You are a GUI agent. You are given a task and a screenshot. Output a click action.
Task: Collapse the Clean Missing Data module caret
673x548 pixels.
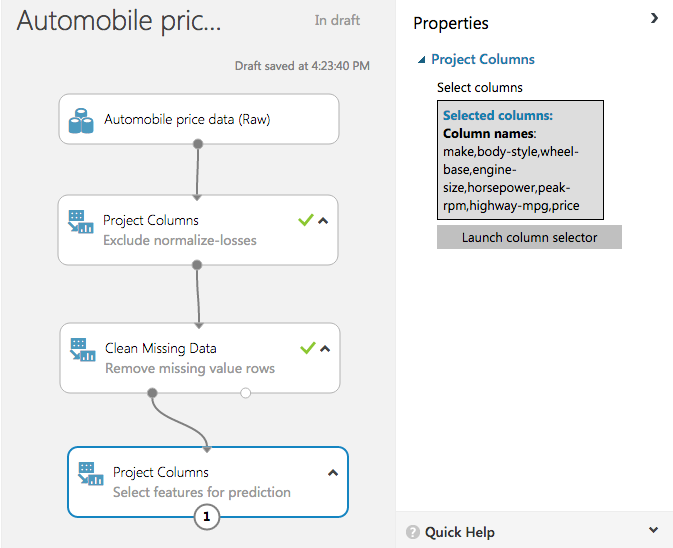324,349
